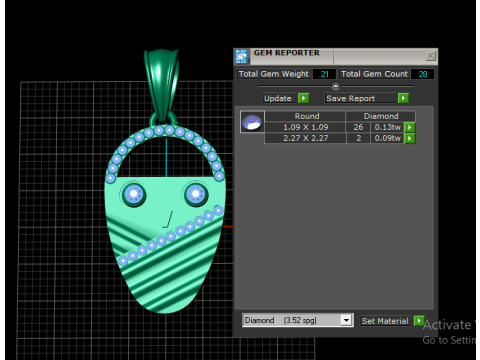
Task: Click the Gem Reporter logo icon
Action: pyautogui.click(x=241, y=56)
